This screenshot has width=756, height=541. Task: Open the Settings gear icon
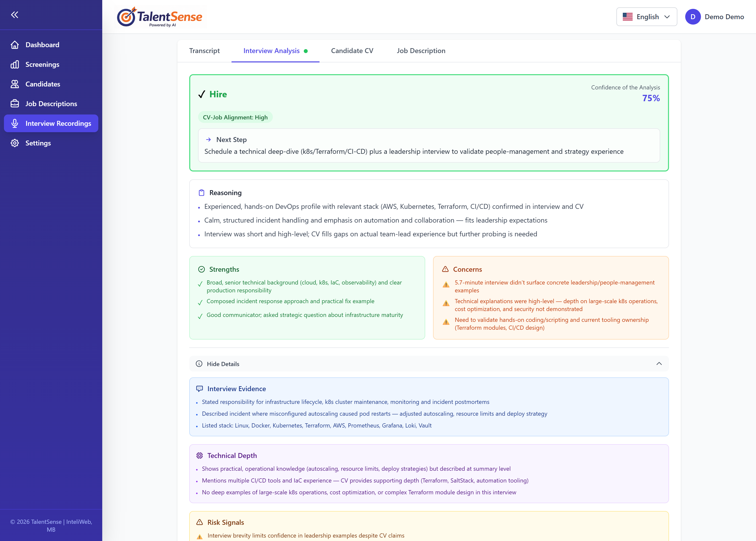click(x=15, y=143)
